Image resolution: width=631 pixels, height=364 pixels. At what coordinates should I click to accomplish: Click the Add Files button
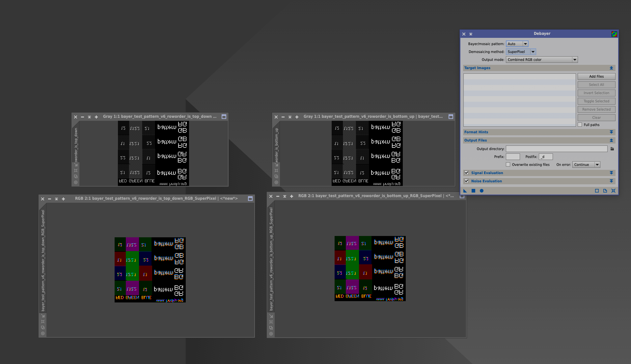click(x=596, y=76)
